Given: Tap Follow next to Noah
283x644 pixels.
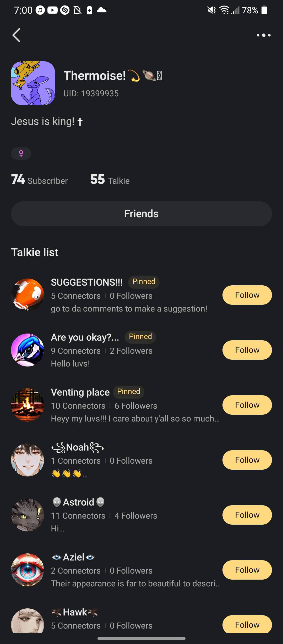Looking at the screenshot, I should point(247,460).
